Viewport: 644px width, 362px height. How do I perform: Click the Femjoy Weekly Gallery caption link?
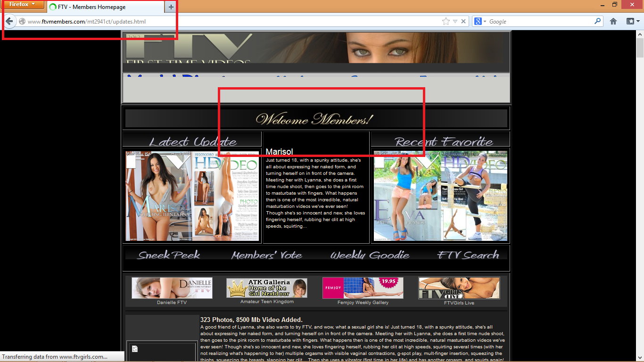363,303
